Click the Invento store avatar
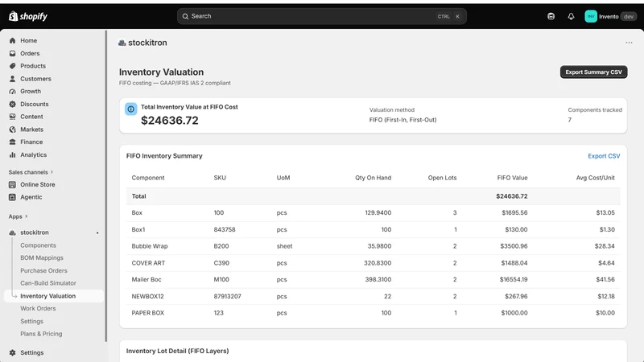The width and height of the screenshot is (644, 362). 591,16
